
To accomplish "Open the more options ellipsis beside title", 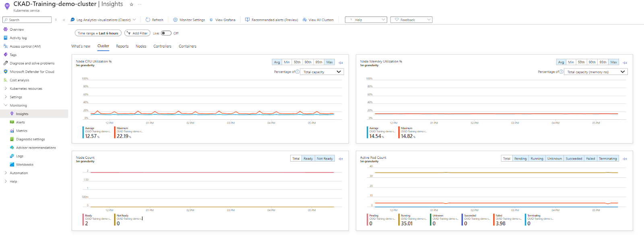I will [140, 4].
